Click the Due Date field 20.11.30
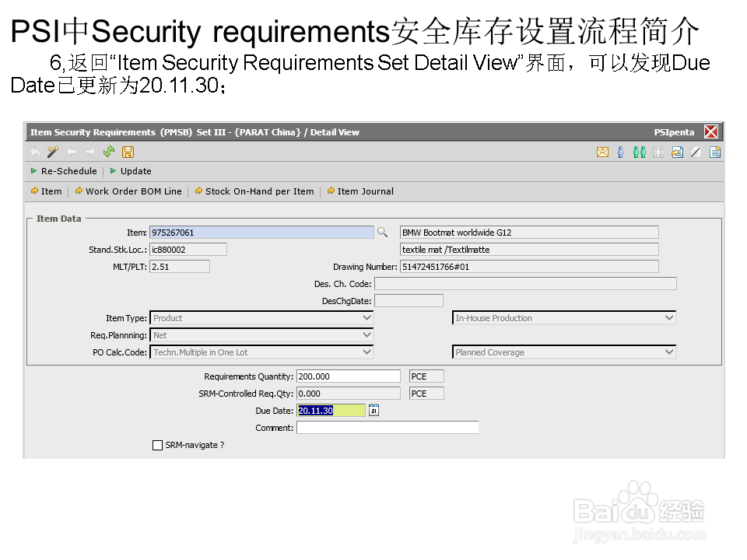This screenshot has height=560, width=747. pos(331,411)
